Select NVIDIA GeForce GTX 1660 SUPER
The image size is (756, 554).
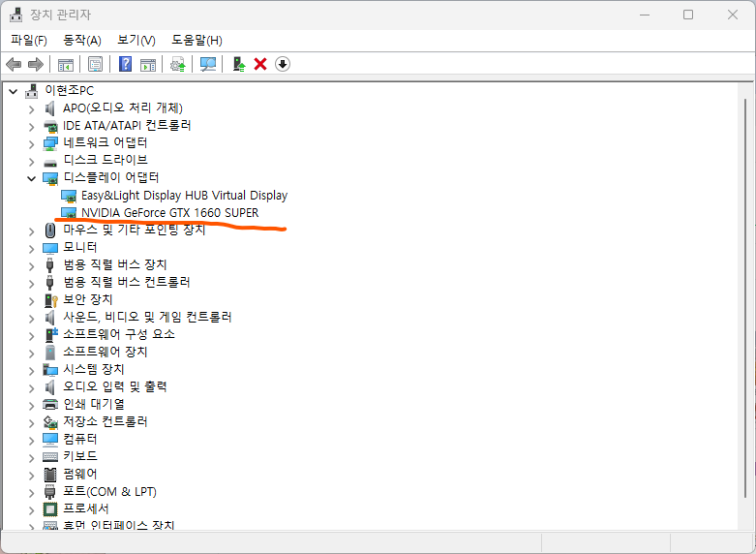(x=169, y=213)
